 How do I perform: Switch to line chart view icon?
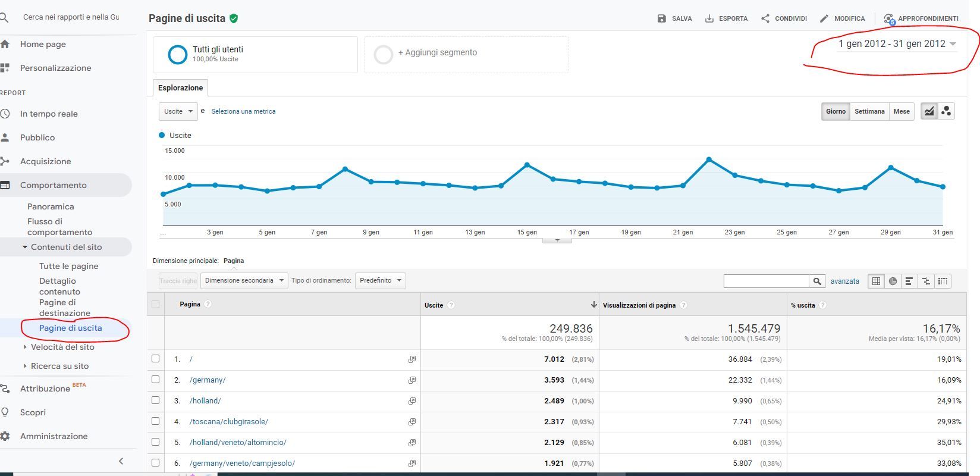(x=929, y=111)
